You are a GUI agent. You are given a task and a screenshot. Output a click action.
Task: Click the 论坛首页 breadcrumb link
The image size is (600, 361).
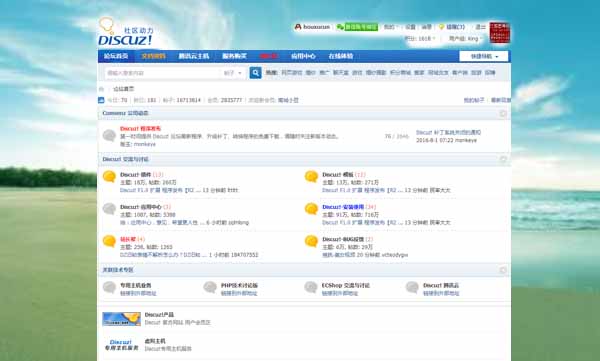pyautogui.click(x=124, y=89)
